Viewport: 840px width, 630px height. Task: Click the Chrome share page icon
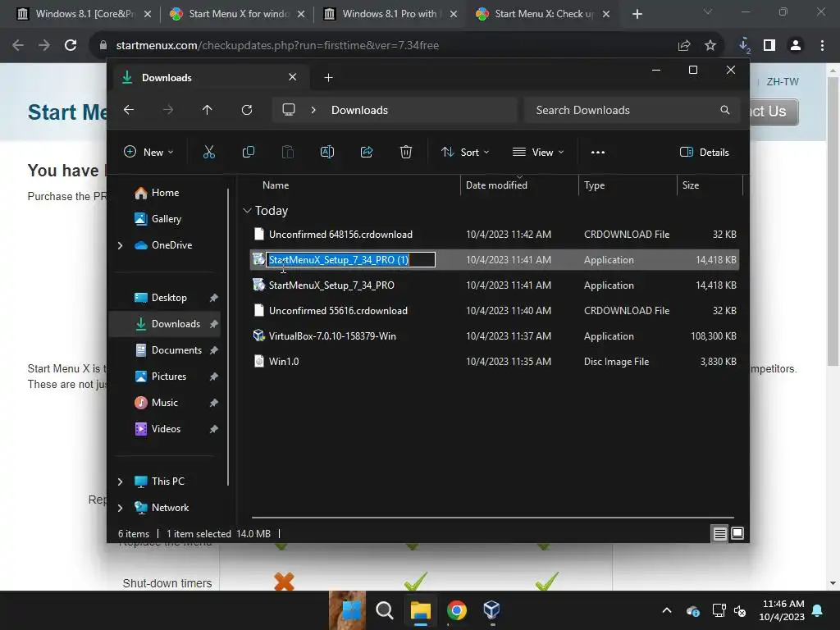pos(684,45)
